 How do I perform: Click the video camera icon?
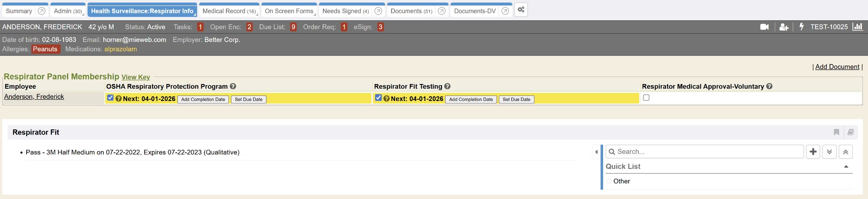[x=765, y=27]
